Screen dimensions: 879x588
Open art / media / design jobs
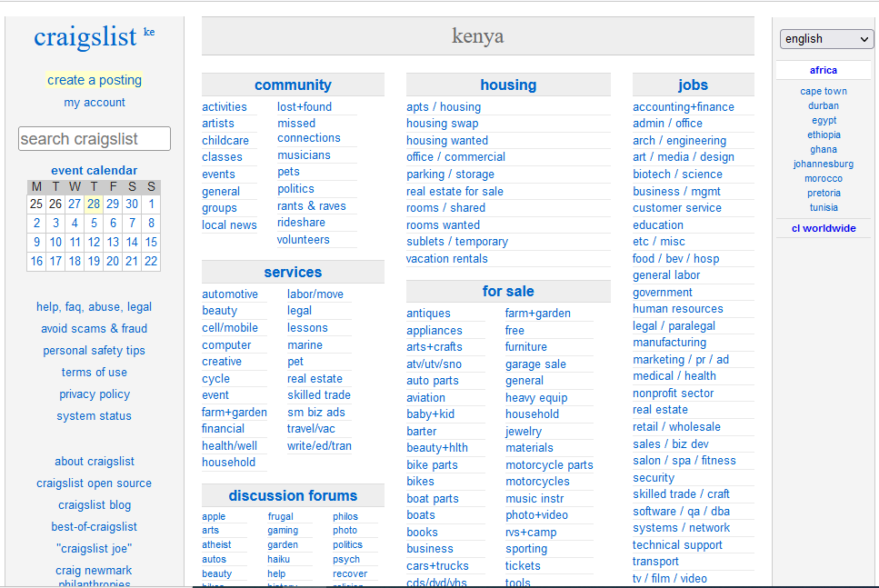coord(684,157)
